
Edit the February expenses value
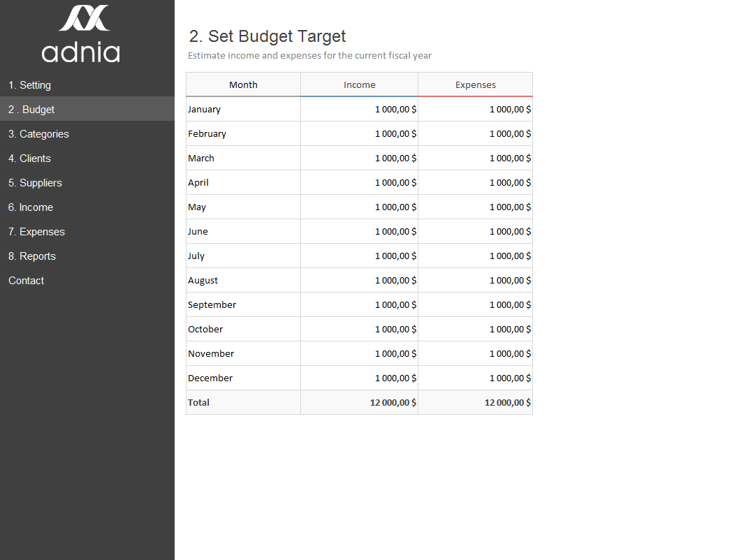point(476,134)
